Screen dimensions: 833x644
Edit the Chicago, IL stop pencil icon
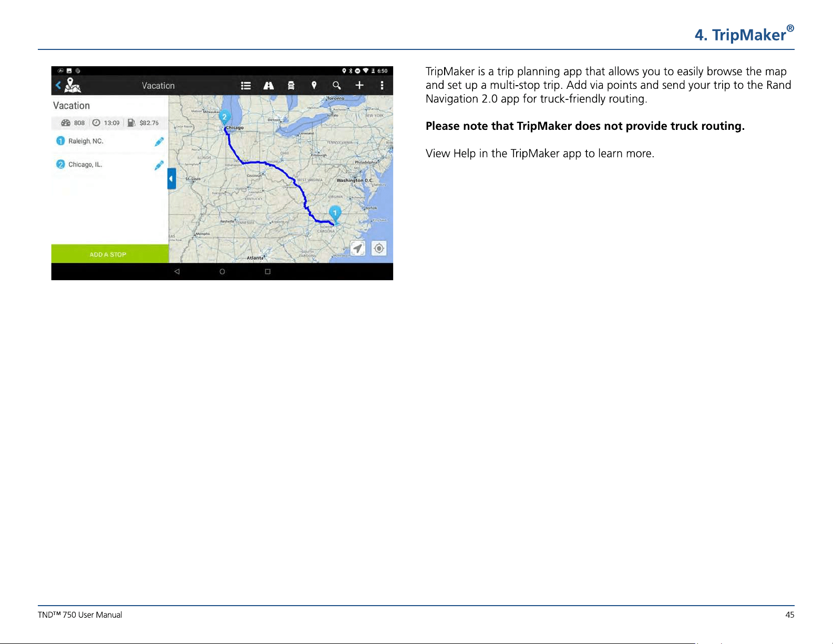[159, 165]
